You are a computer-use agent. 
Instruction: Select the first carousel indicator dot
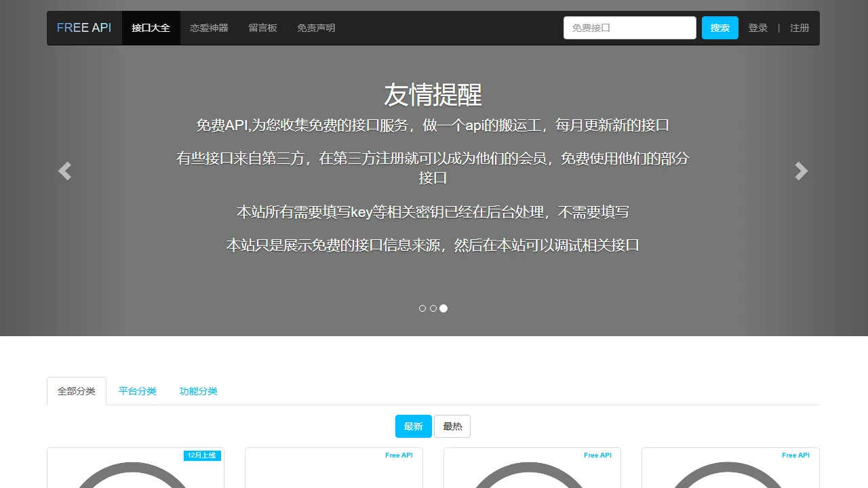click(422, 308)
